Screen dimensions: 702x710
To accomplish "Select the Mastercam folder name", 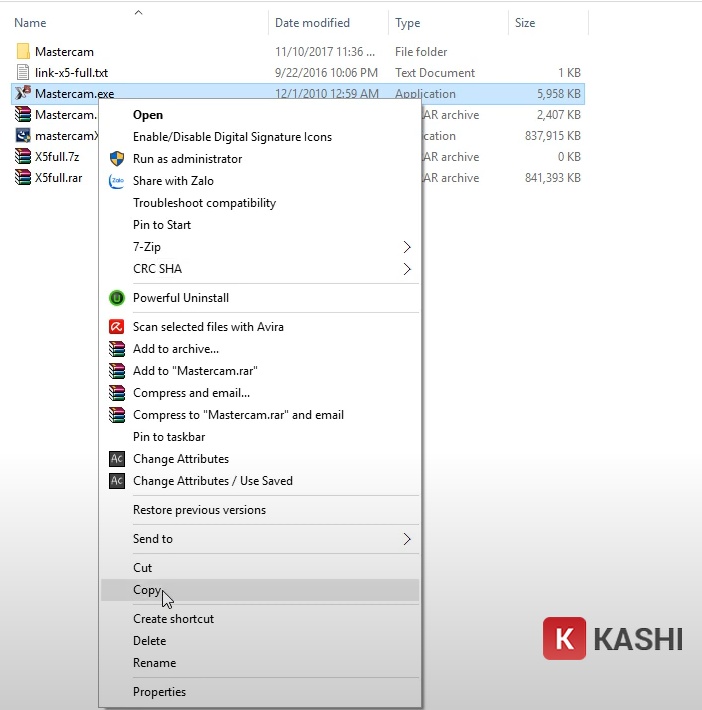I will point(64,52).
